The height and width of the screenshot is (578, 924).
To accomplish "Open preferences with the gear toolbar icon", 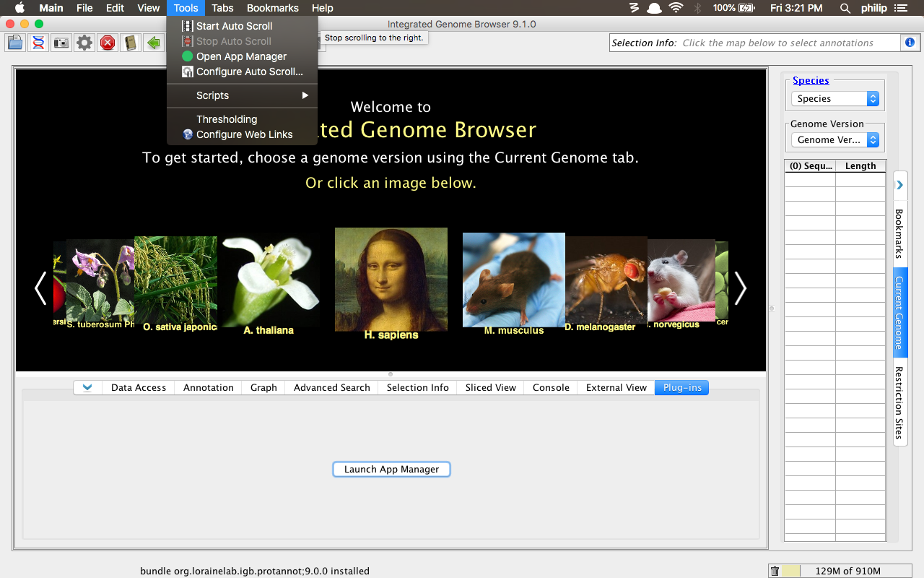I will (x=84, y=43).
